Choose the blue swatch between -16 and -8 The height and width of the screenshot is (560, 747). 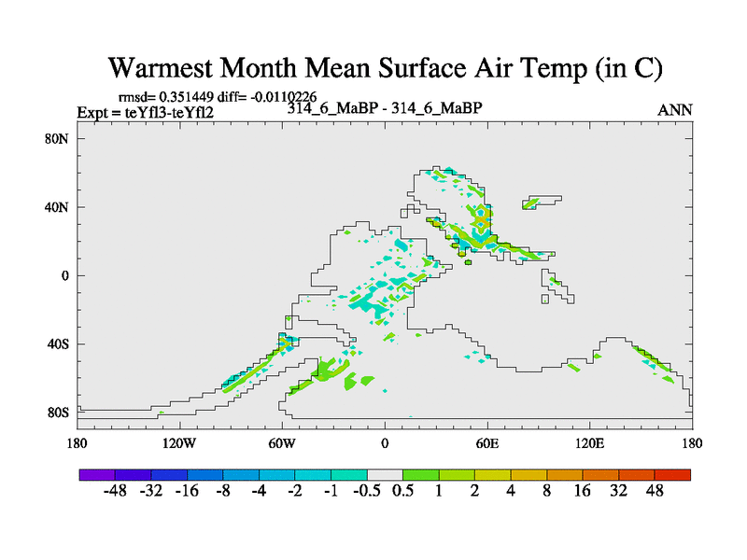pyautogui.click(x=205, y=475)
